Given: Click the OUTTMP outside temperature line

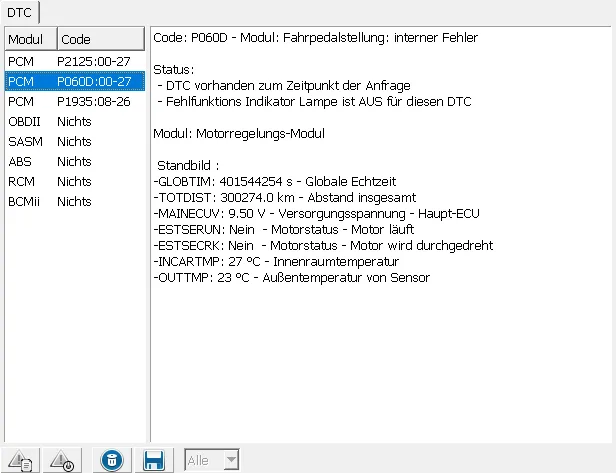Looking at the screenshot, I should [291, 277].
